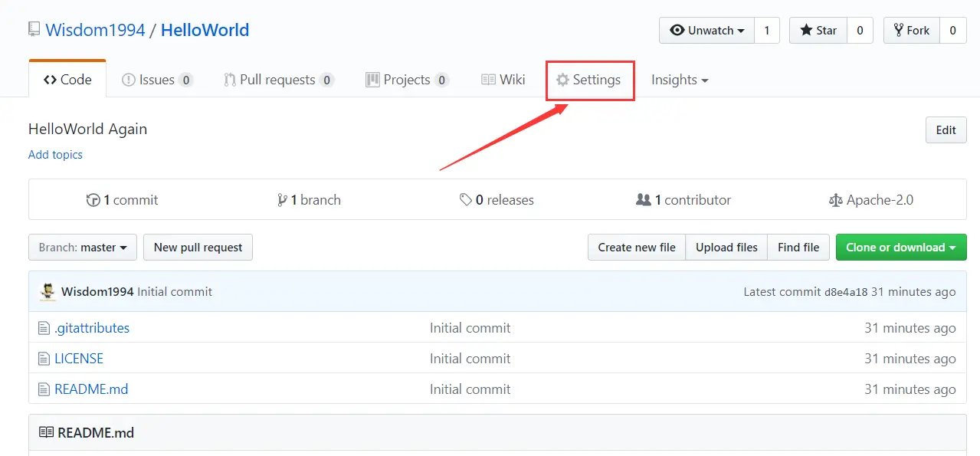This screenshot has width=980, height=456.
Task: View the 1 commit history
Action: pyautogui.click(x=123, y=200)
